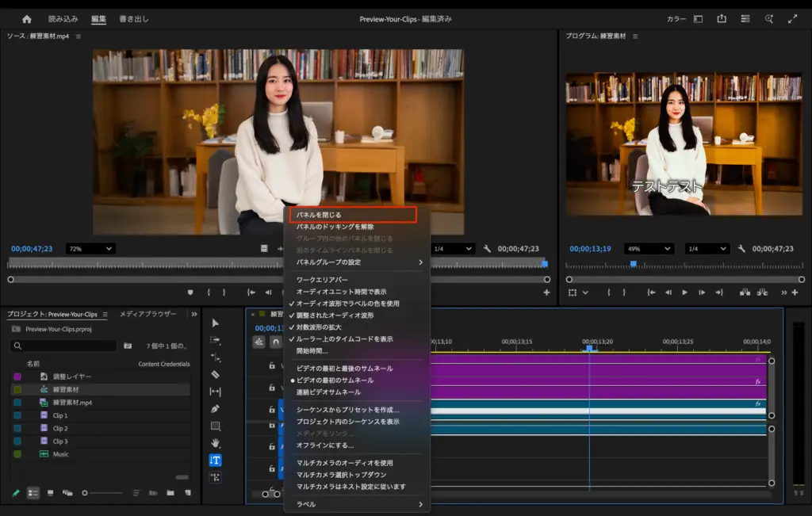This screenshot has height=516, width=812.
Task: Open source monitor 72% zoom dropdown
Action: 90,248
